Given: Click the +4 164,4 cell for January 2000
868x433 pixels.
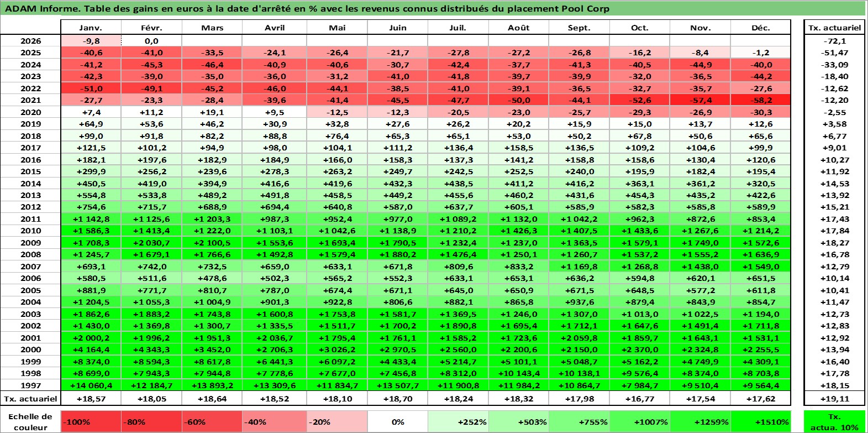Looking at the screenshot, I should tap(91, 349).
